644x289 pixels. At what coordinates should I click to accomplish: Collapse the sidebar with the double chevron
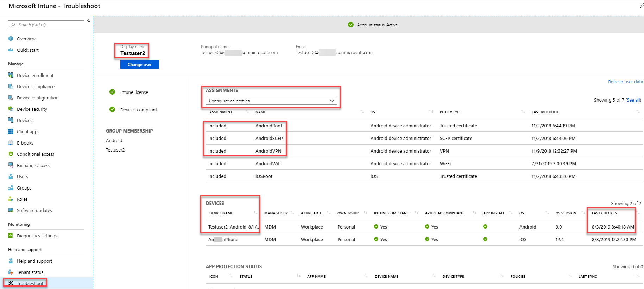click(89, 21)
